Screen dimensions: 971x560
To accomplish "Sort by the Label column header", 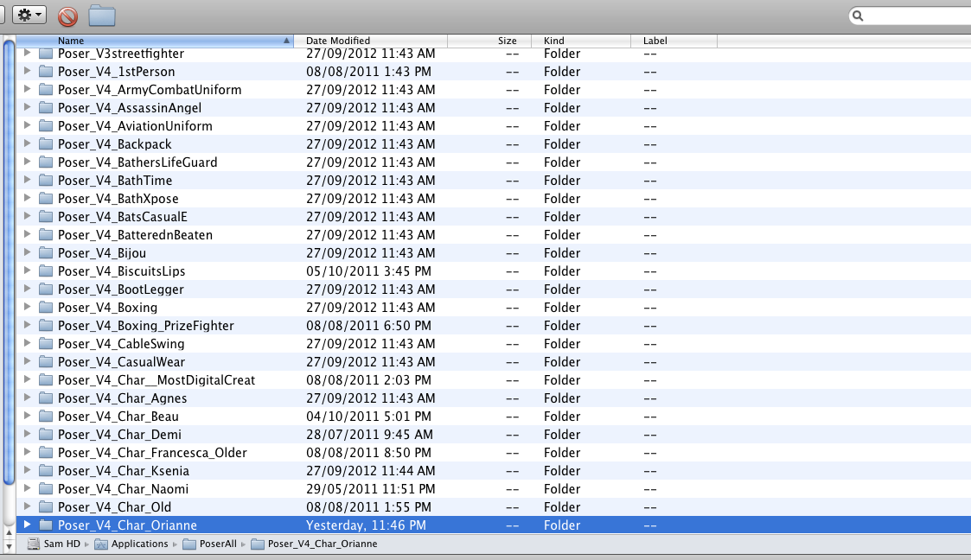I will tap(674, 41).
